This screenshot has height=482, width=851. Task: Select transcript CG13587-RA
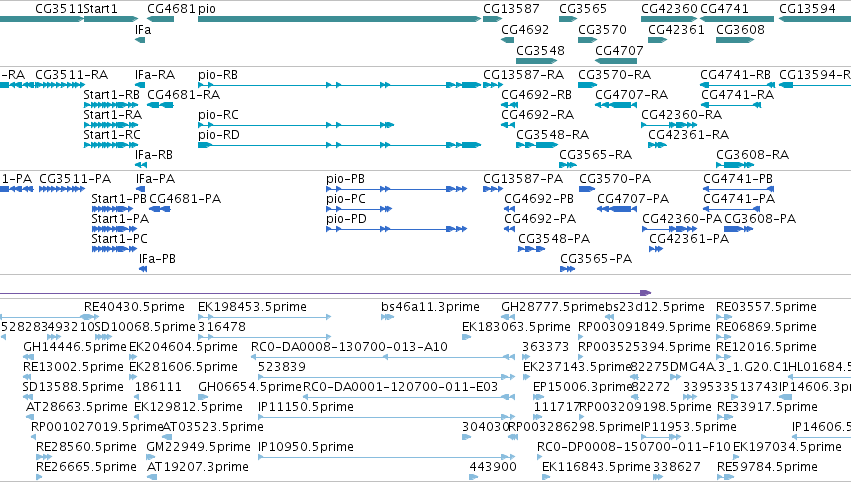524,74
